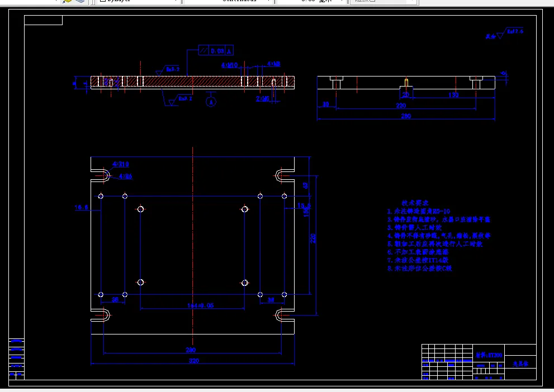Select note 3 铸件需人工时效
The height and width of the screenshot is (392, 554).
[x=414, y=228]
